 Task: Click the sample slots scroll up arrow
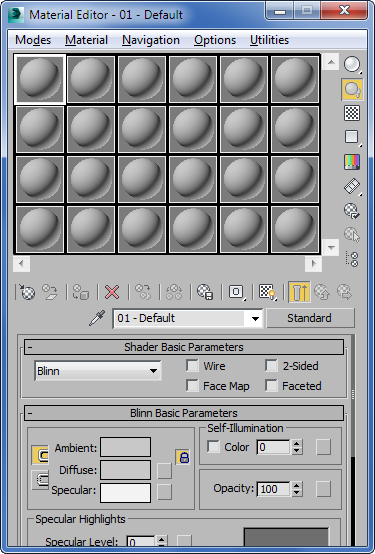coord(331,62)
